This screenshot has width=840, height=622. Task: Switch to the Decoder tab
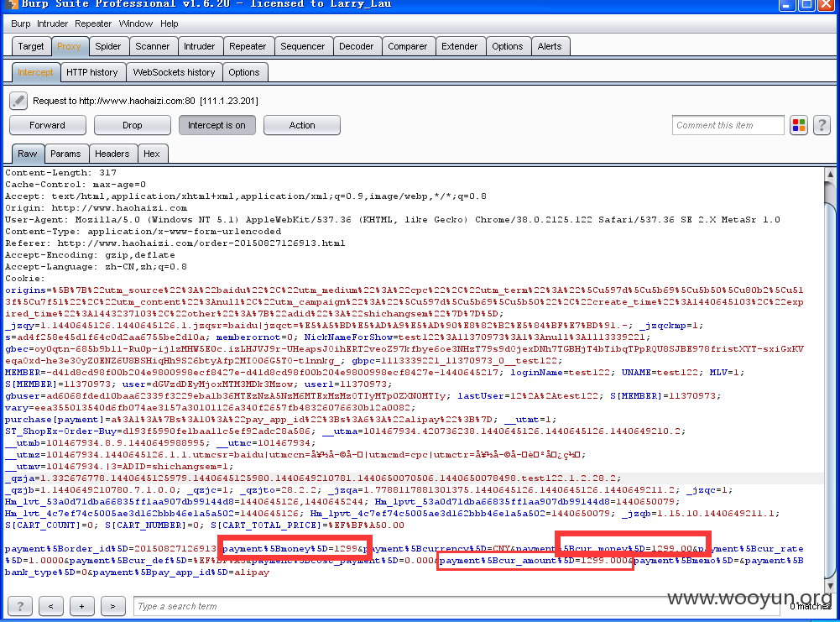tap(357, 46)
